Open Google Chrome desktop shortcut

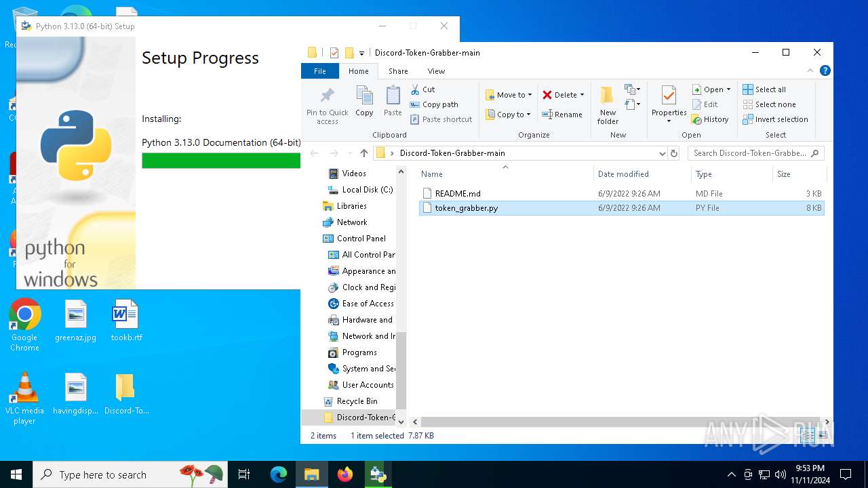[25, 325]
